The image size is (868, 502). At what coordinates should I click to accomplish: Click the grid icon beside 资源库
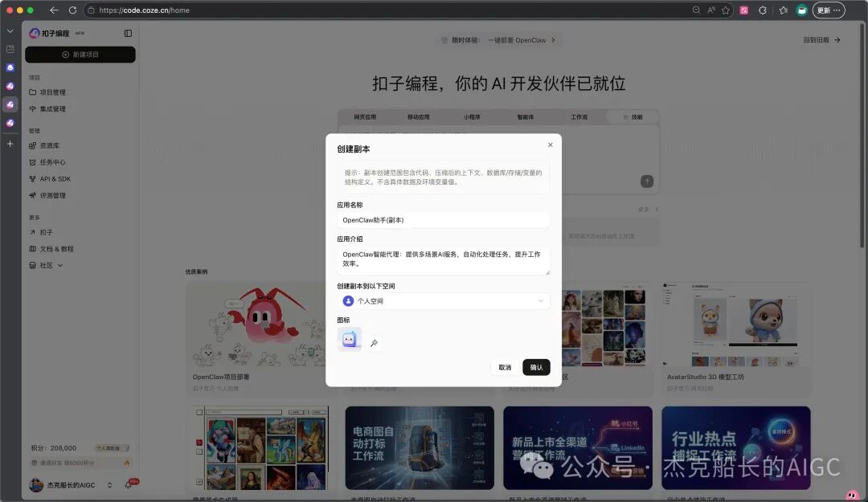pyautogui.click(x=33, y=145)
